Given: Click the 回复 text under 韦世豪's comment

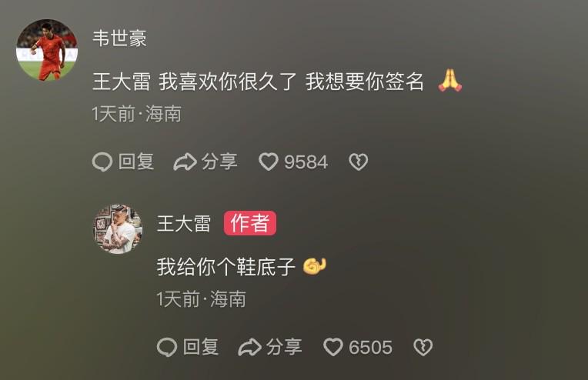Looking at the screenshot, I should tap(136, 162).
